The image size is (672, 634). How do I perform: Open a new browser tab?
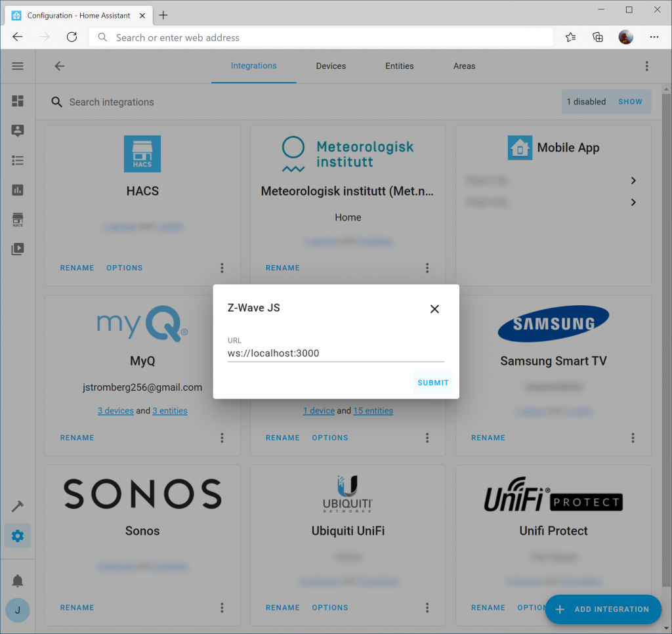(x=163, y=16)
